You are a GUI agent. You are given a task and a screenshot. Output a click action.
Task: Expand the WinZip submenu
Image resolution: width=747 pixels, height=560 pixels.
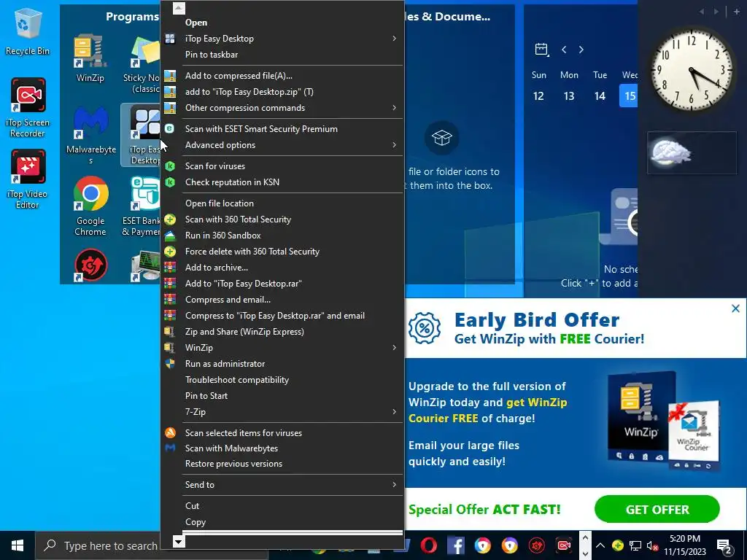pyautogui.click(x=282, y=348)
